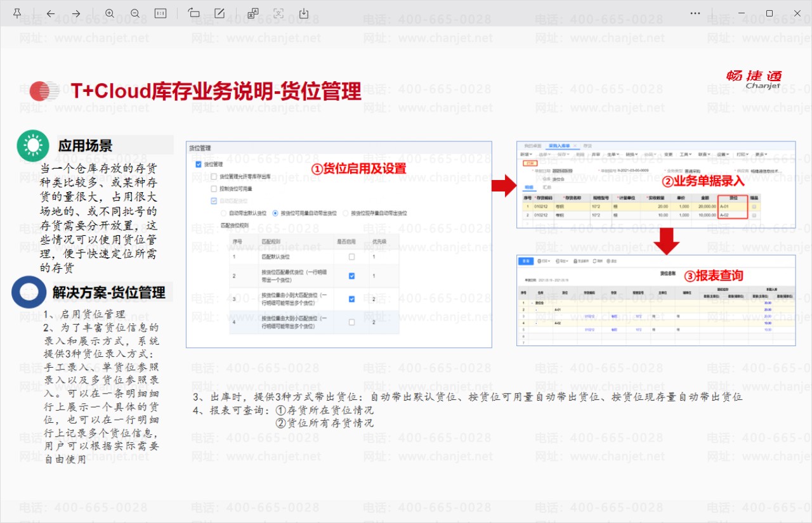Image resolution: width=812 pixels, height=523 pixels.
Task: Uncheck rule 按货位匹配最优货位 enable box
Action: pos(351,276)
